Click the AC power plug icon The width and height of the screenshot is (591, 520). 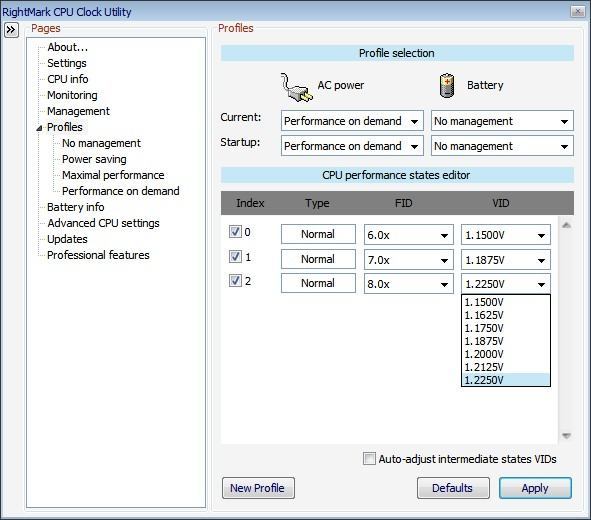297,87
